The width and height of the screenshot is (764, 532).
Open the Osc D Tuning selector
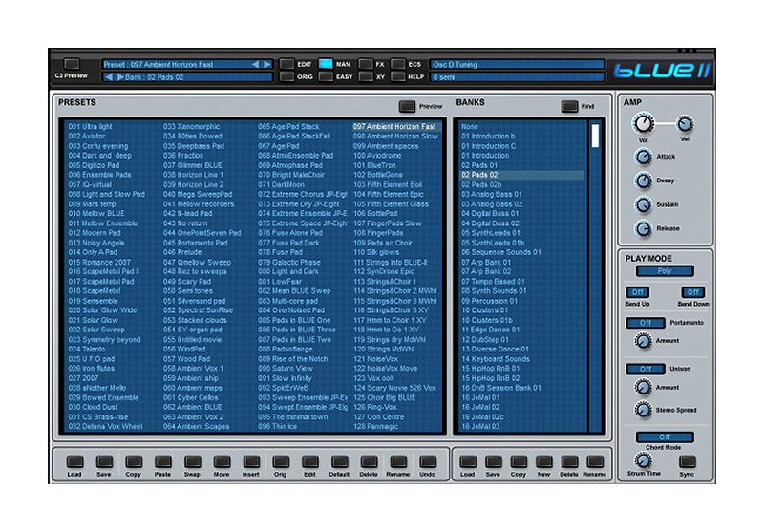tap(518, 64)
